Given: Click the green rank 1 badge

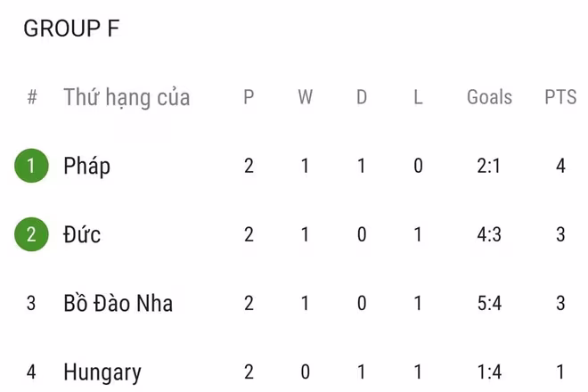Looking at the screenshot, I should tap(31, 166).
